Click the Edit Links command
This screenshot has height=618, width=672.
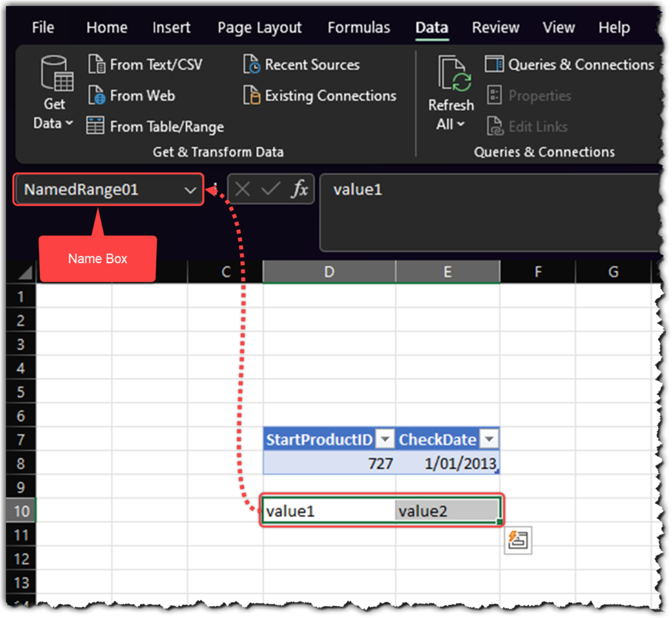(x=527, y=127)
